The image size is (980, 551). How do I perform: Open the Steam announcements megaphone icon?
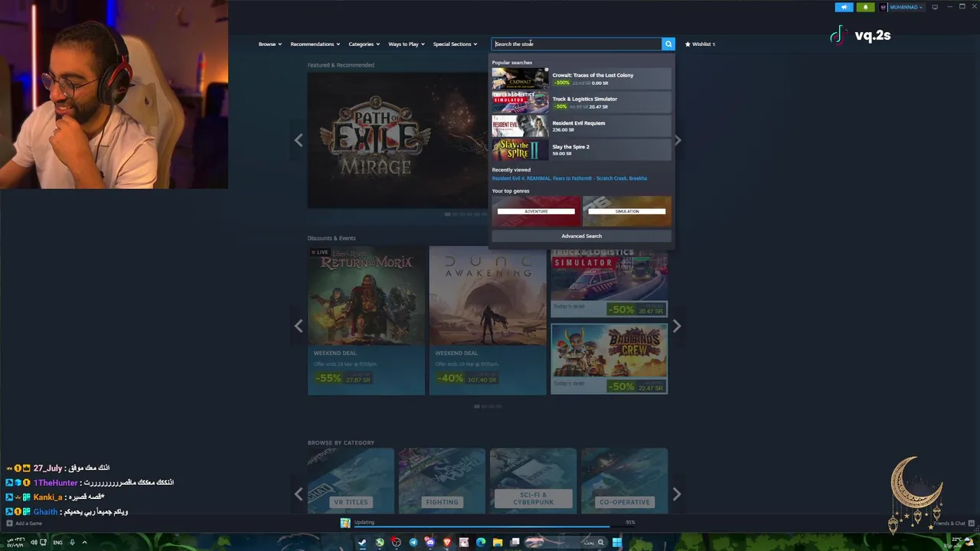[x=844, y=7]
